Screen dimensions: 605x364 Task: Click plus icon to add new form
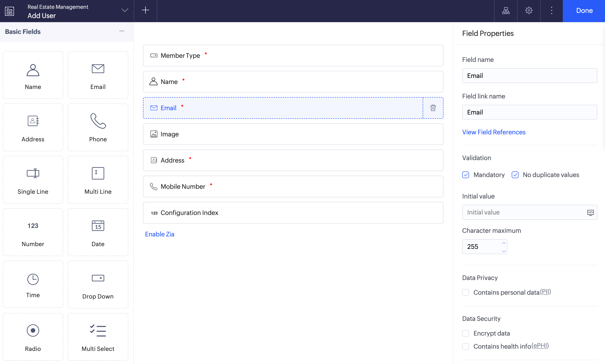coord(145,10)
